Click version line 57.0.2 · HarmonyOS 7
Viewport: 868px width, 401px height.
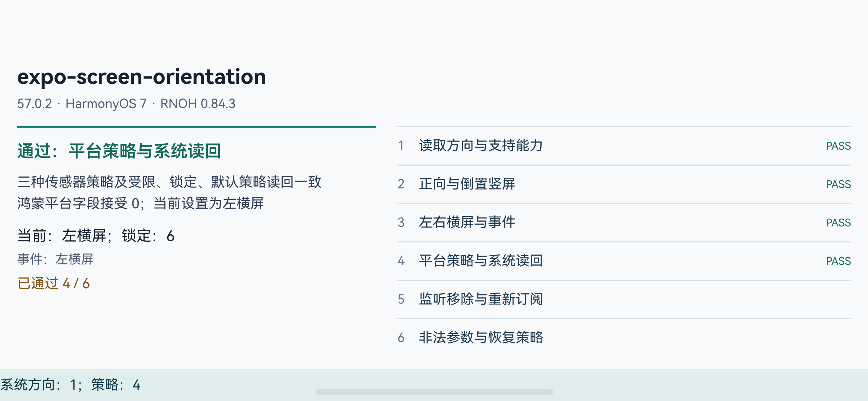[x=126, y=104]
